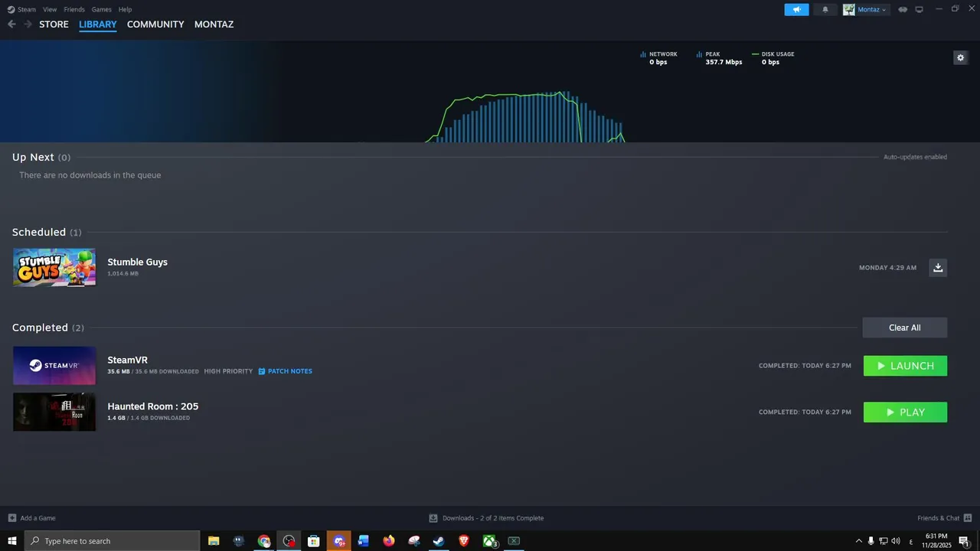Open the LIBRARY tab
Screen dimensions: 980x551
98,24
